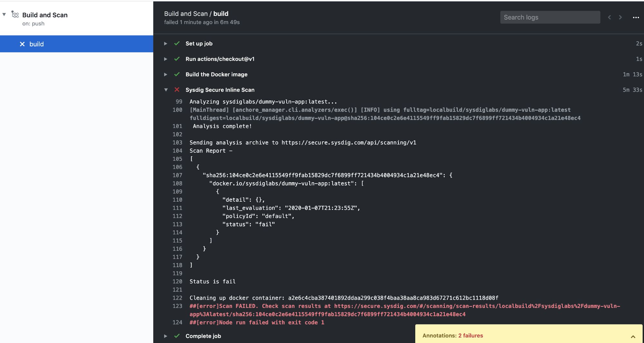Select log line number 124
The height and width of the screenshot is (343, 644).
178,322
